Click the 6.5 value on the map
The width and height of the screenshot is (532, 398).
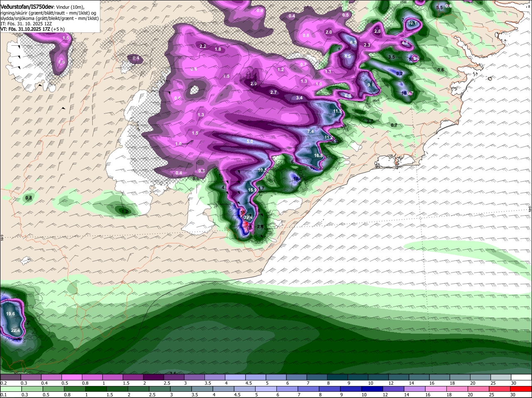(x=354, y=42)
